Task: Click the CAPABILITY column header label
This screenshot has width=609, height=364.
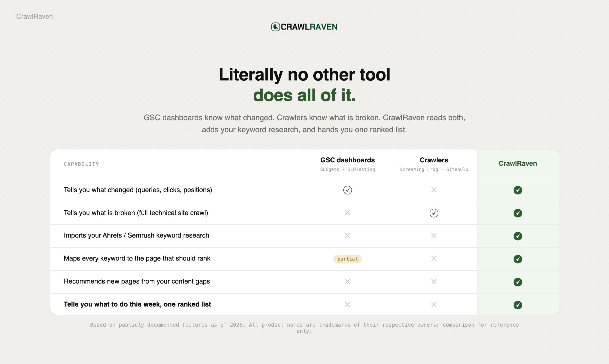Action: click(x=81, y=164)
